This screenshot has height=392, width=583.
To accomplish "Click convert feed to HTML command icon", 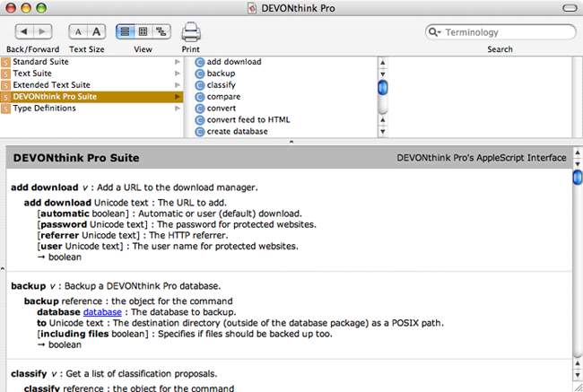I will click(200, 120).
